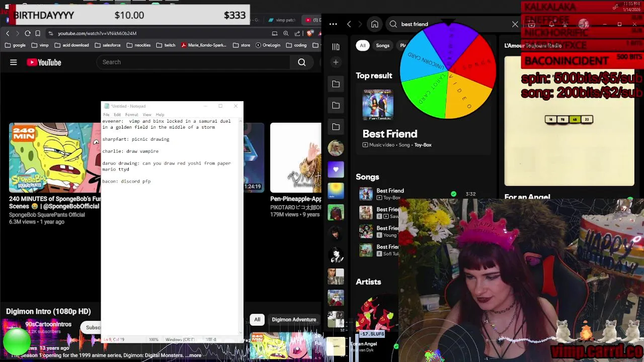The image size is (644, 362).
Task: Click the Toy-Box artist link in Top result
Action: 423,145
